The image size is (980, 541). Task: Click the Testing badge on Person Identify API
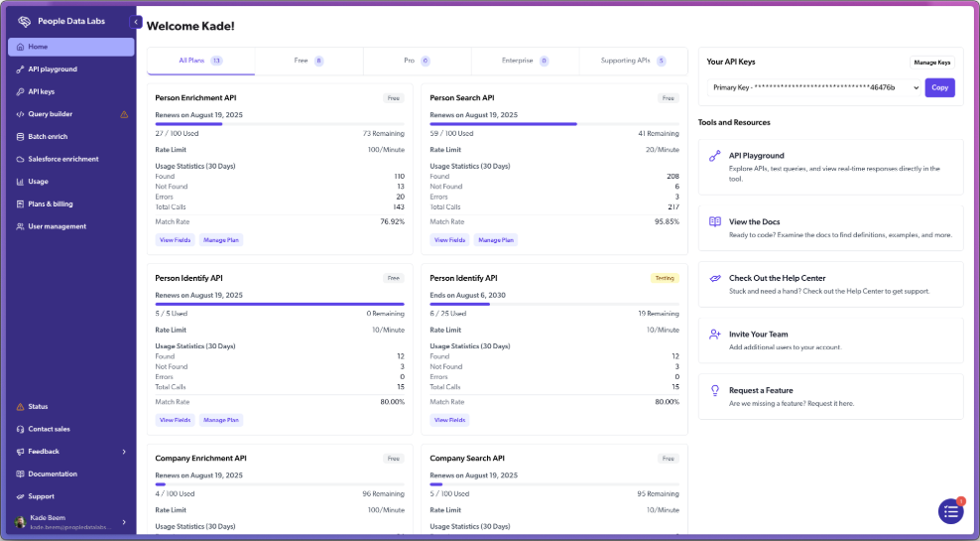click(665, 278)
